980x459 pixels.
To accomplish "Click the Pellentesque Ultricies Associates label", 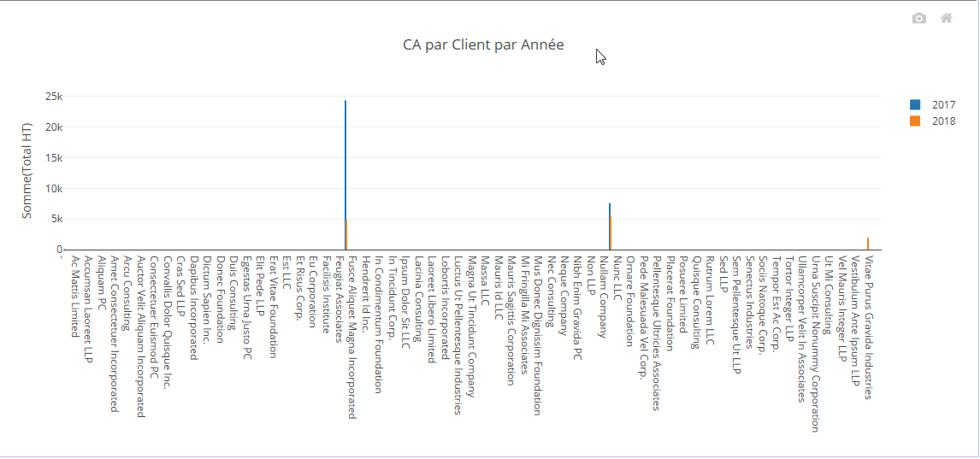I will click(x=657, y=332).
